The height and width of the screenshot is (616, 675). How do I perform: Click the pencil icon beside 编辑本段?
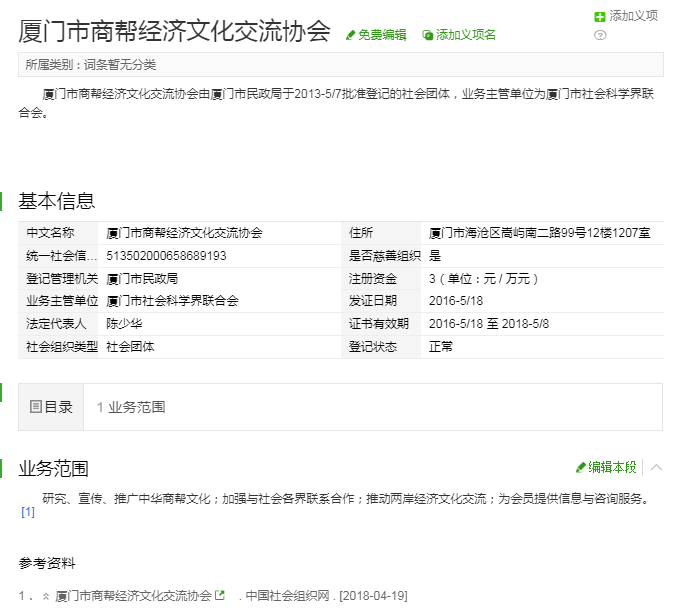coord(580,467)
